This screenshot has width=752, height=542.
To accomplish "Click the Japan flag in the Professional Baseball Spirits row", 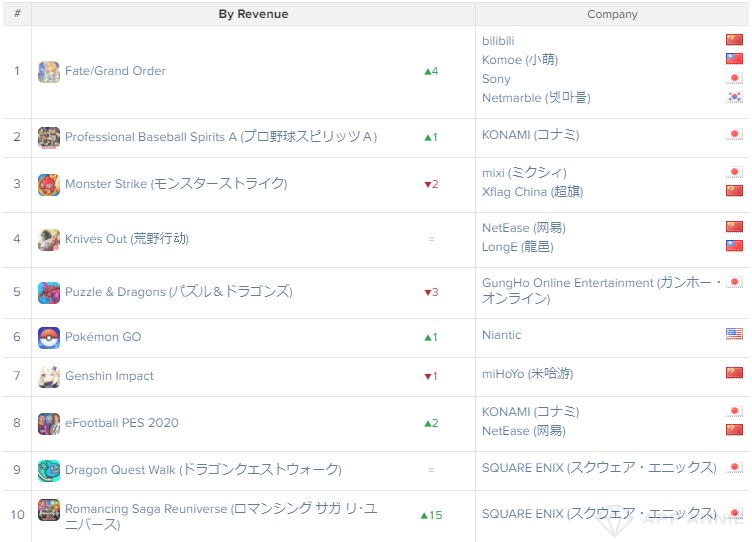I will pos(734,134).
